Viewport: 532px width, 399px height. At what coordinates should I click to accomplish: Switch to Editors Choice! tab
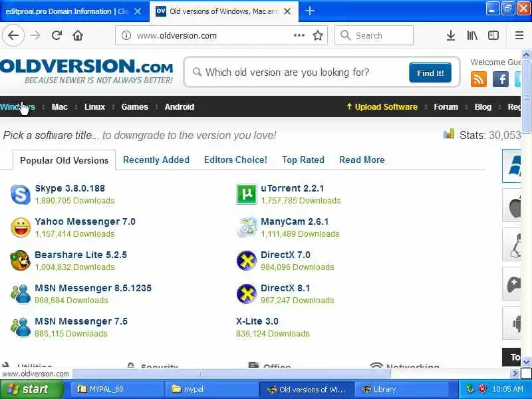(x=235, y=160)
